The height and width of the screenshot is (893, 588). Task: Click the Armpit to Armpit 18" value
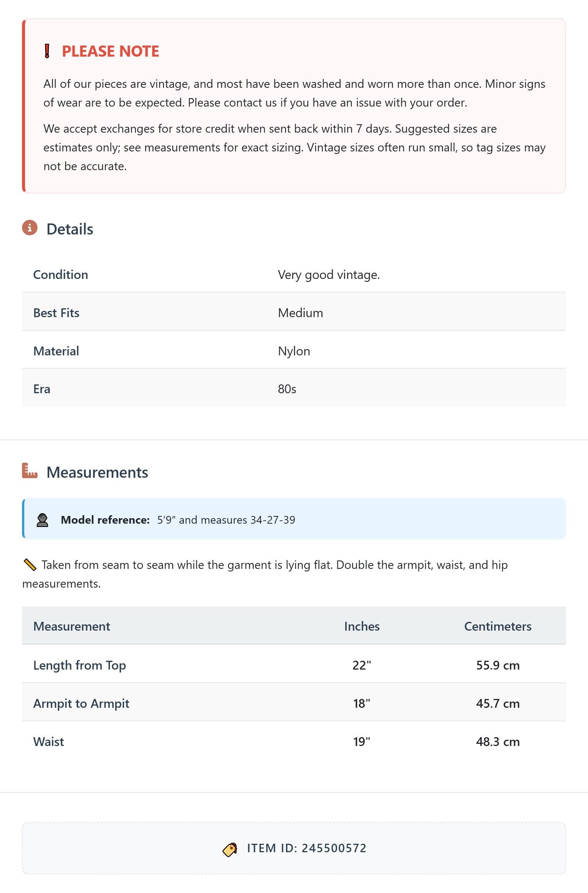pos(361,703)
